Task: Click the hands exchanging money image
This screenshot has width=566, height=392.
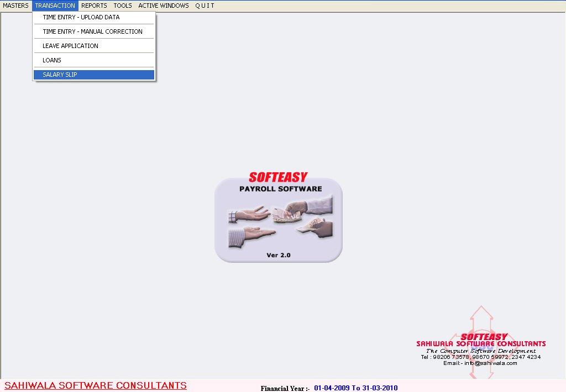Action: (x=280, y=221)
